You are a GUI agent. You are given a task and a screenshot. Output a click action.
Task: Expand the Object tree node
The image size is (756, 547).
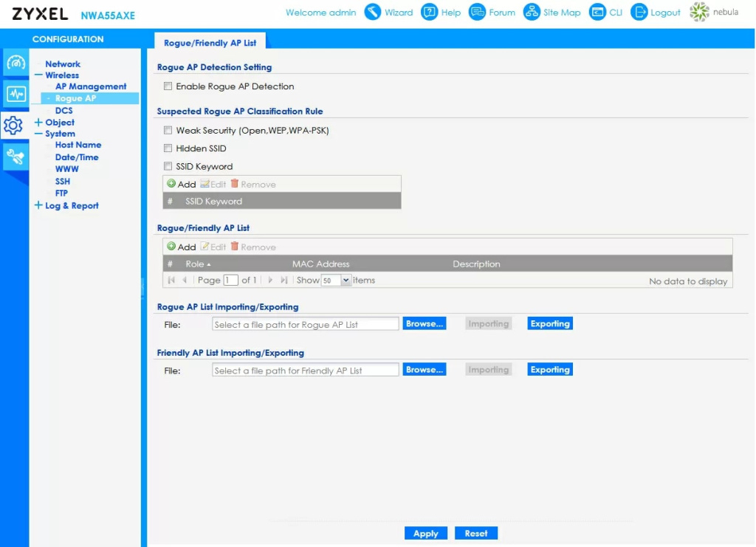point(38,123)
